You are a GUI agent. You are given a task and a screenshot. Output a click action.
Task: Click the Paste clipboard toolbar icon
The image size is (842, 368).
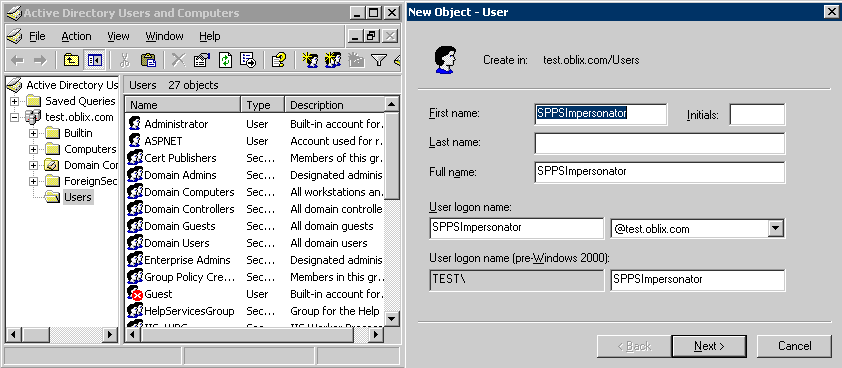148,60
